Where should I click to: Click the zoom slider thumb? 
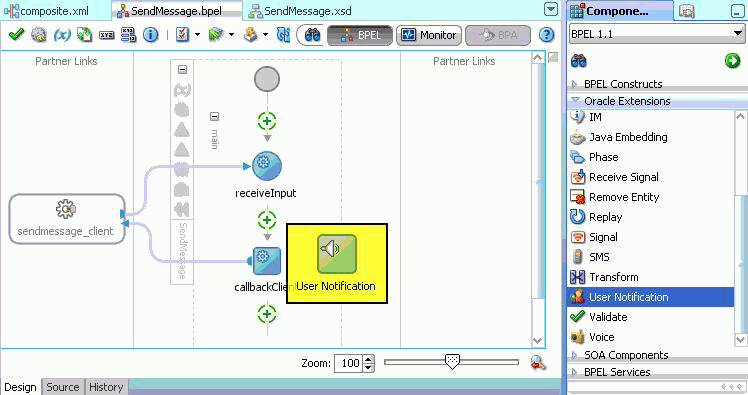(452, 362)
